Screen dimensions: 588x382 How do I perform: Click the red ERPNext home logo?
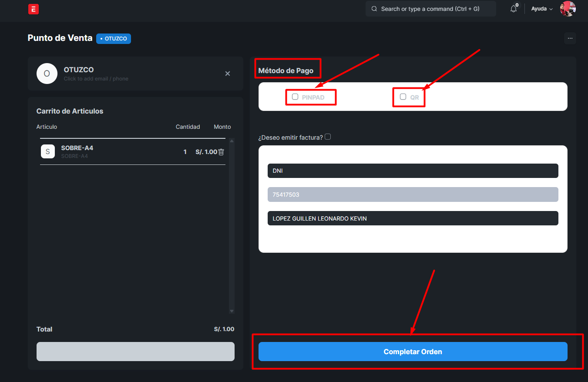tap(34, 9)
